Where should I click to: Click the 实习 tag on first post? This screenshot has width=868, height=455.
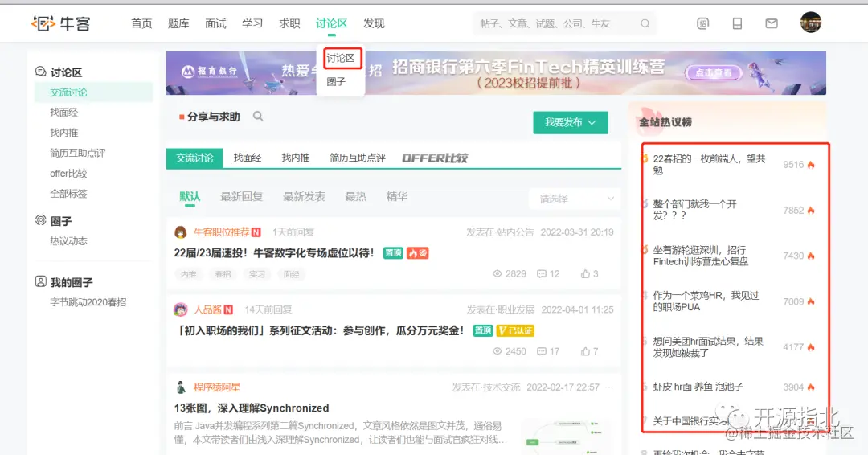[257, 274]
